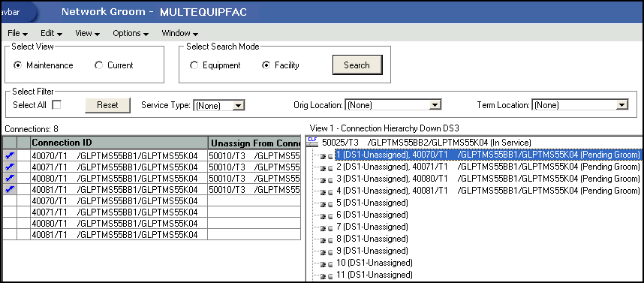Click the Connection ID column header
This screenshot has height=283, width=644.
pos(119,143)
